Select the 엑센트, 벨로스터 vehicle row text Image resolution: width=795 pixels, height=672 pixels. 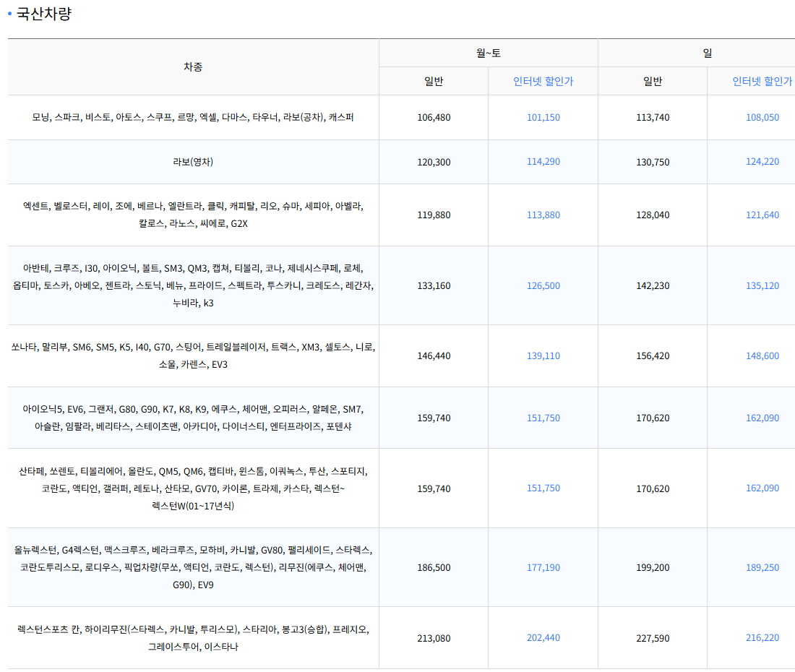click(x=193, y=215)
